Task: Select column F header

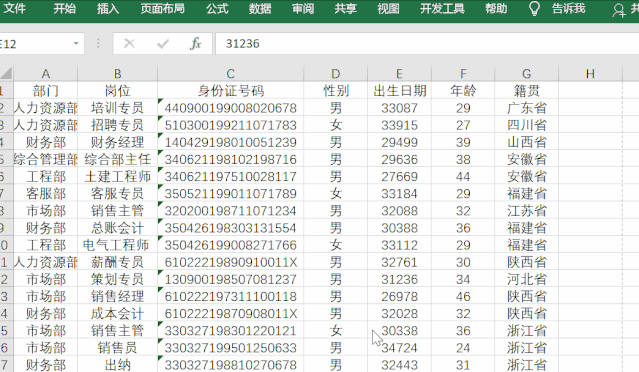Action: (463, 74)
